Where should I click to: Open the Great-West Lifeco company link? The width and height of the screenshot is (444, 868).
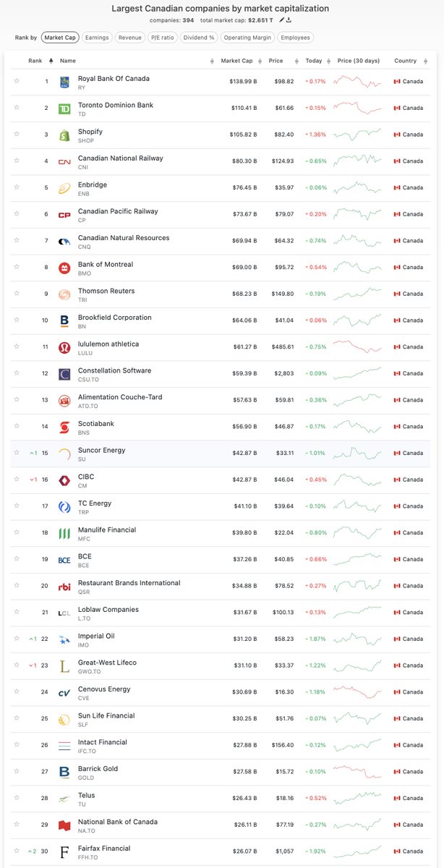[x=107, y=663]
